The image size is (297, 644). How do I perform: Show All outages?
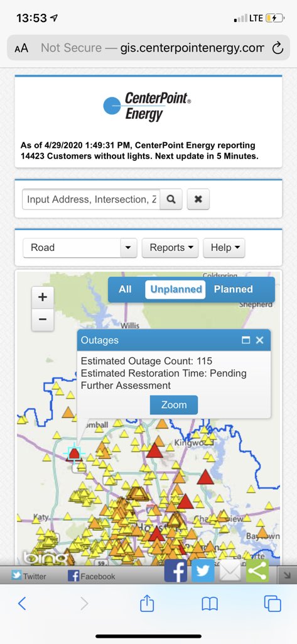(125, 289)
